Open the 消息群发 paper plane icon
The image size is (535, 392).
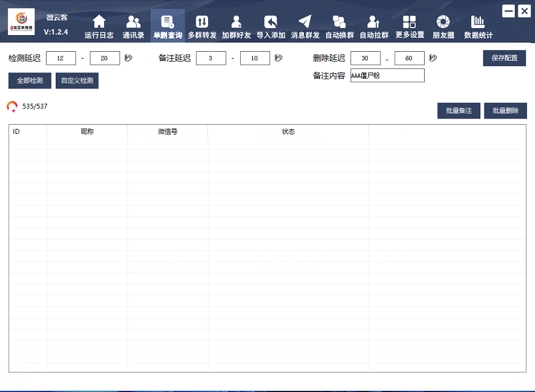coord(305,22)
